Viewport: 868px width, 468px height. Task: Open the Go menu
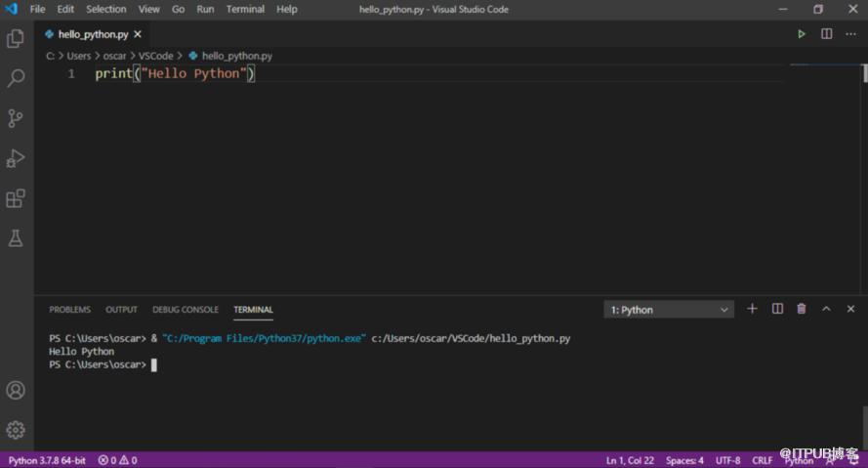179,9
